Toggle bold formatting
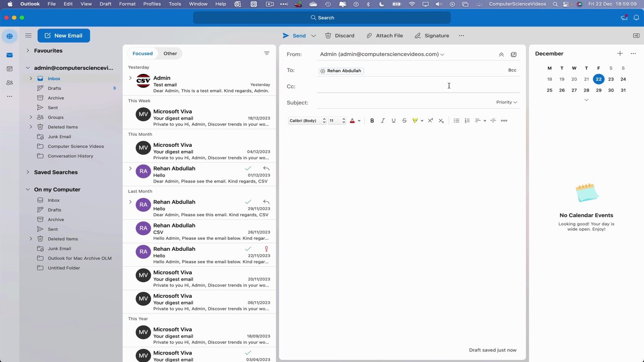Image resolution: width=644 pixels, height=362 pixels. point(372,121)
